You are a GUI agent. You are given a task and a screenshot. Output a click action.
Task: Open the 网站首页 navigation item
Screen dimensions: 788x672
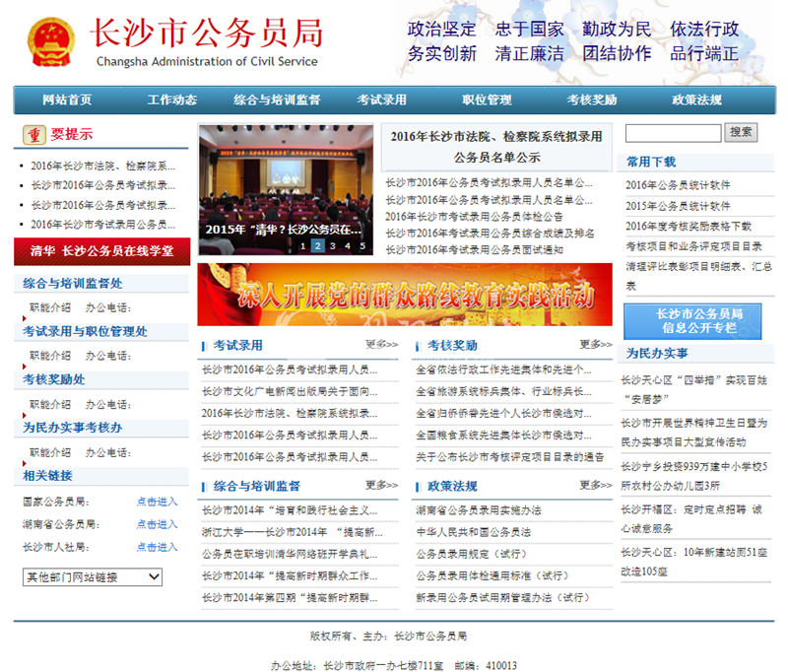[67, 101]
